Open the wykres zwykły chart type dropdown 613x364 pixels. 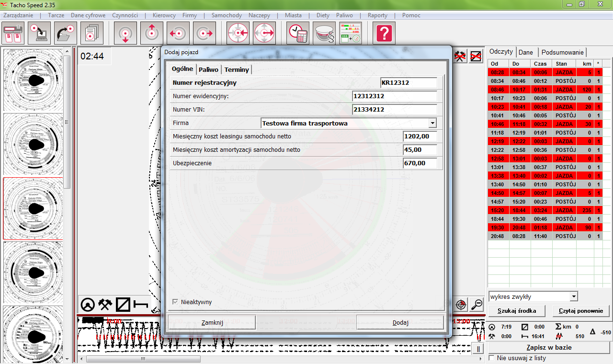(574, 296)
